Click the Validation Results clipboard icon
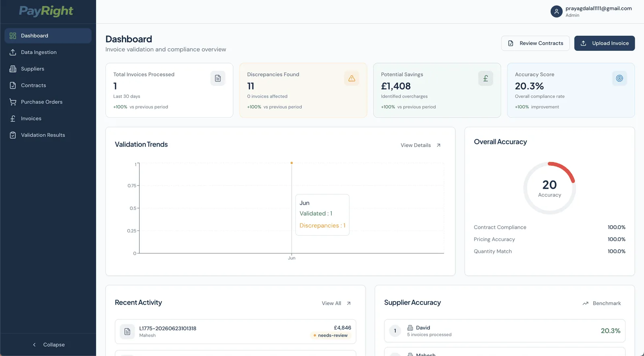This screenshot has width=644, height=356. (13, 135)
